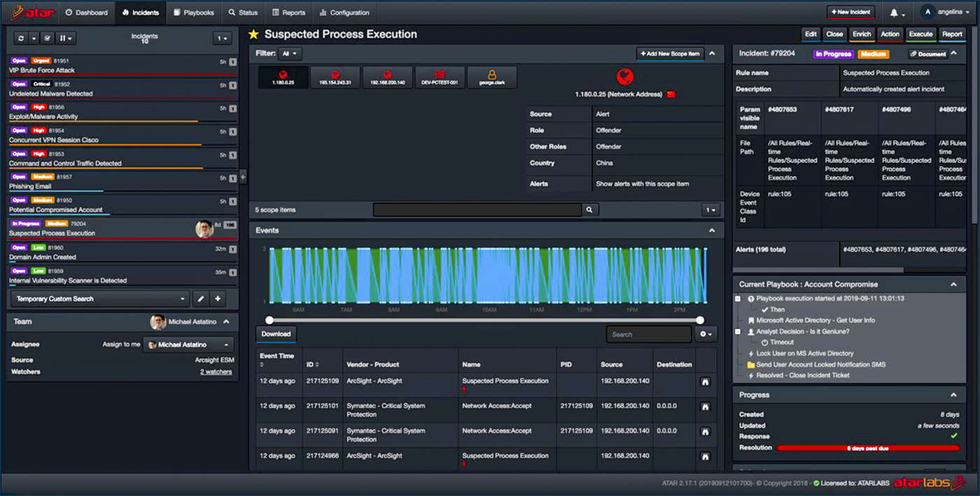Click the plus icon beside custom search
980x496 pixels.
click(218, 299)
